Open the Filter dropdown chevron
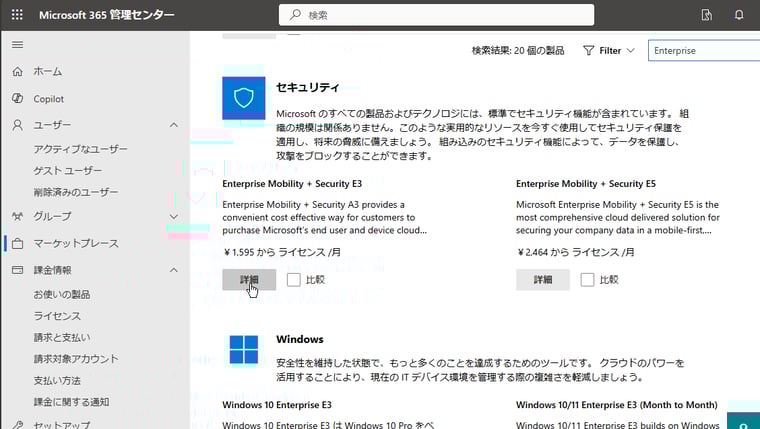Viewport: 760px width, 429px height. click(630, 50)
